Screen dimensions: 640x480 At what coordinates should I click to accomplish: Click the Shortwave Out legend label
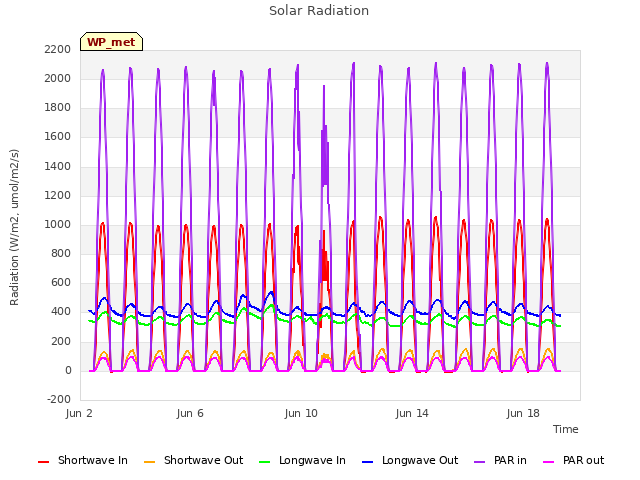coord(203,460)
